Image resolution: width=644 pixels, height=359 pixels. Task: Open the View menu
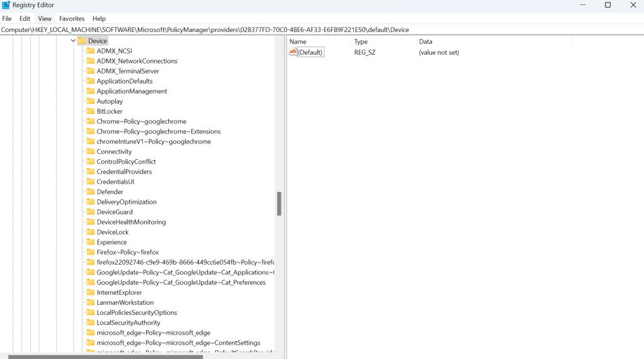[x=45, y=19]
